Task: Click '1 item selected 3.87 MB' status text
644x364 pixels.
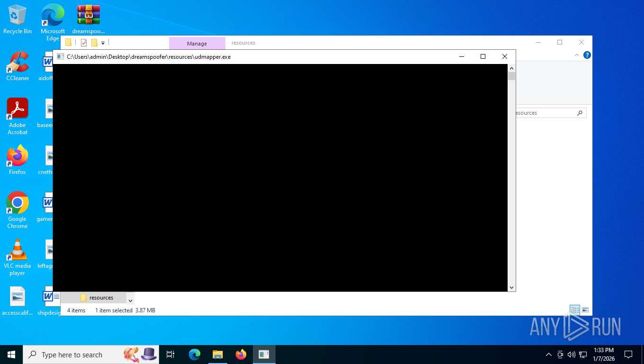Action: coord(125,310)
